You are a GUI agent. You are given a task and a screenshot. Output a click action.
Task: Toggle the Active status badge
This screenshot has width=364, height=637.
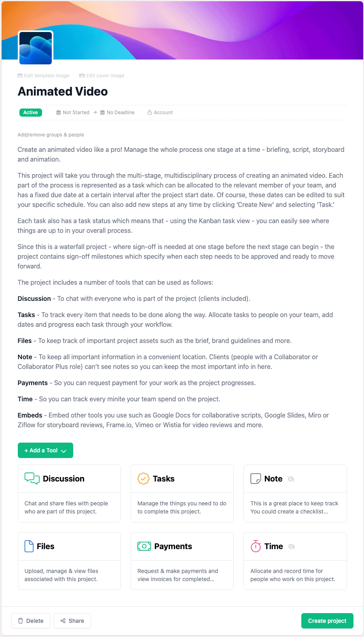click(x=30, y=113)
